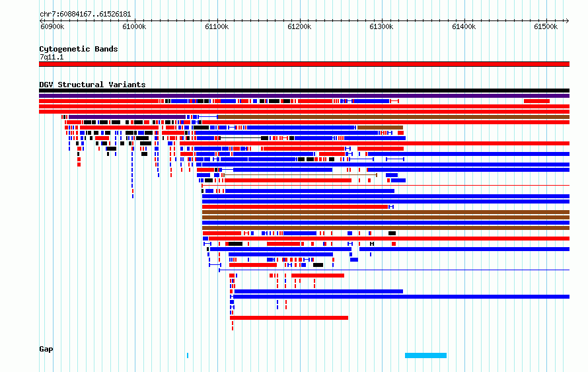Viewport: 588px width, 372px height.
Task: Click the 61400k ruler label
Action: tap(464, 26)
